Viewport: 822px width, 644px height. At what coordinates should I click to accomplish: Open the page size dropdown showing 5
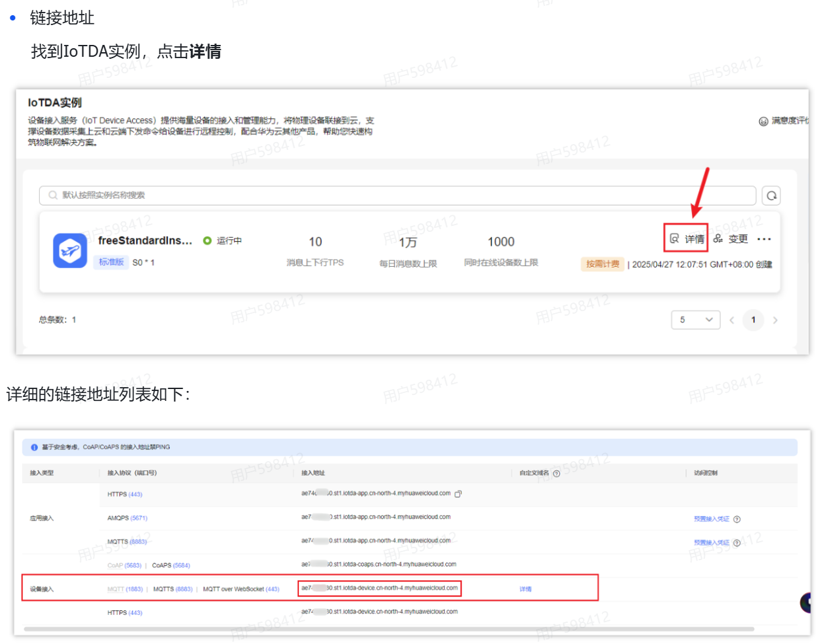(x=696, y=320)
